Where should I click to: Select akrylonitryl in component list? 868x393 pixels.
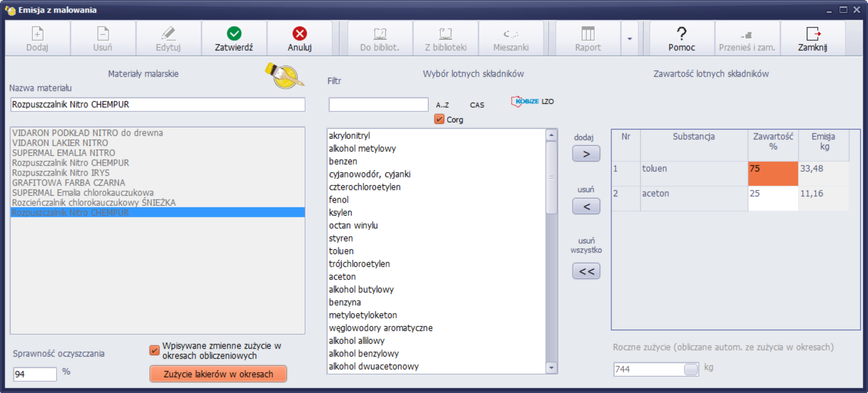[437, 136]
